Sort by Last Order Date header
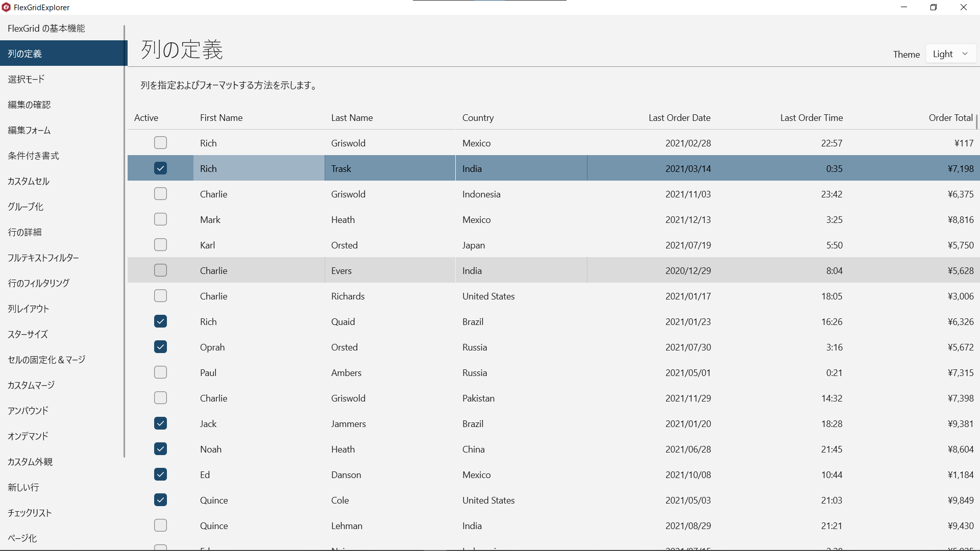This screenshot has width=980, height=551. 652,117
